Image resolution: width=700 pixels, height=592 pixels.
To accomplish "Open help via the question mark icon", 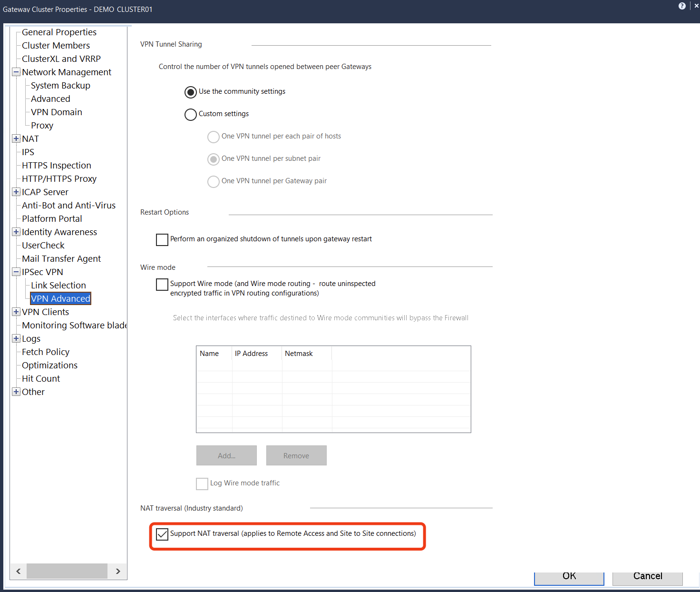I will point(682,6).
